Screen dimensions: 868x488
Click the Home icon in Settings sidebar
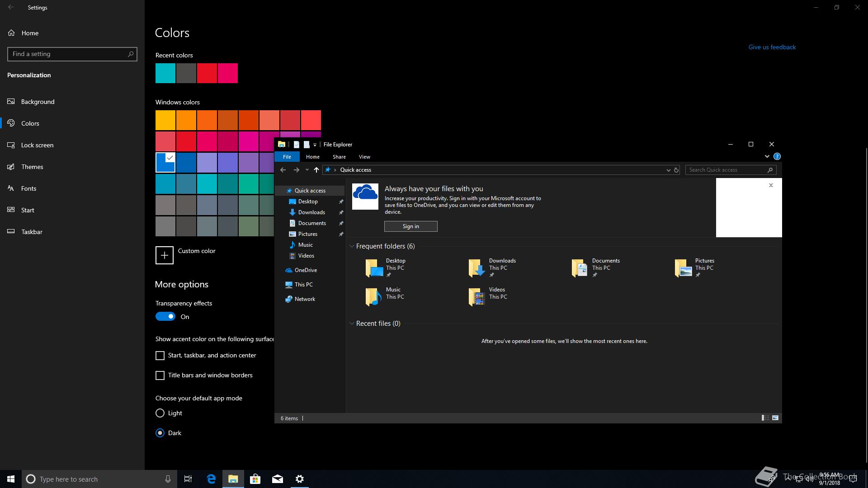coord(11,33)
